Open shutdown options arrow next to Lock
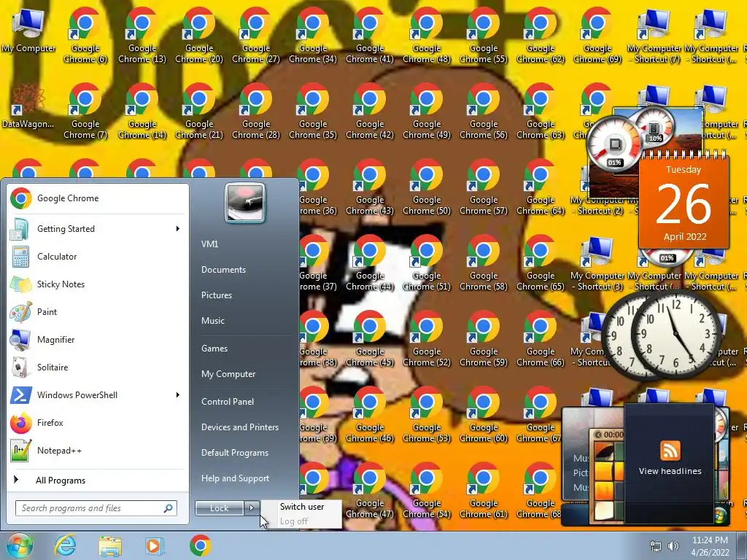Image resolution: width=747 pixels, height=560 pixels. click(252, 508)
